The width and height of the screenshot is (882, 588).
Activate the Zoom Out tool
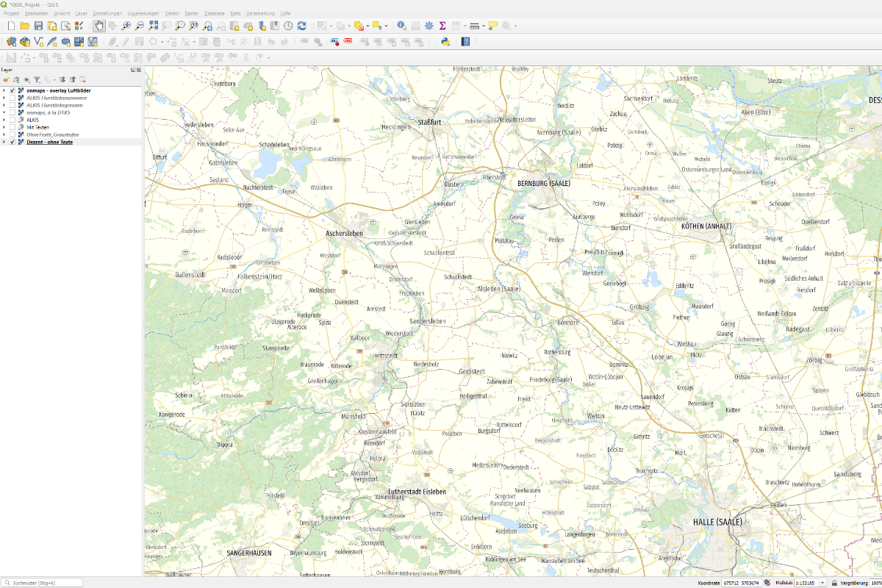click(140, 26)
